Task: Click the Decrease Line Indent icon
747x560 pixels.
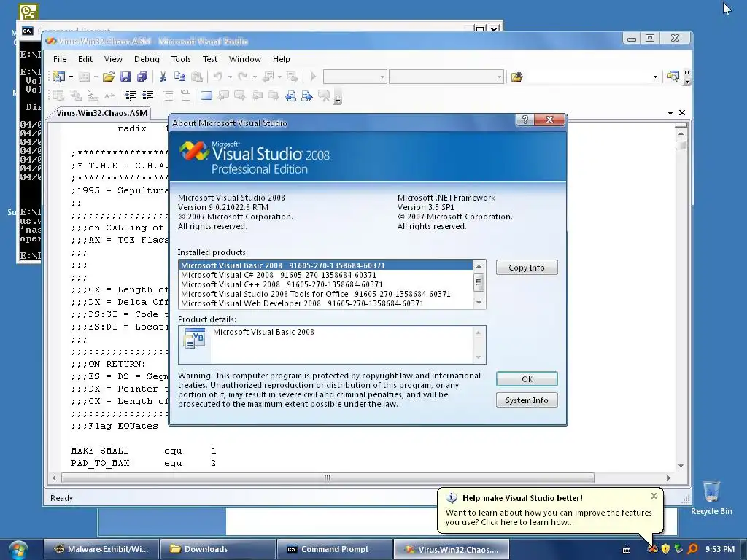Action: pyautogui.click(x=131, y=96)
